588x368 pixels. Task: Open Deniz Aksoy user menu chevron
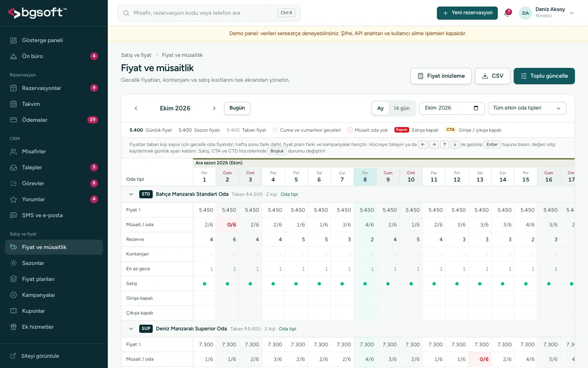[572, 13]
